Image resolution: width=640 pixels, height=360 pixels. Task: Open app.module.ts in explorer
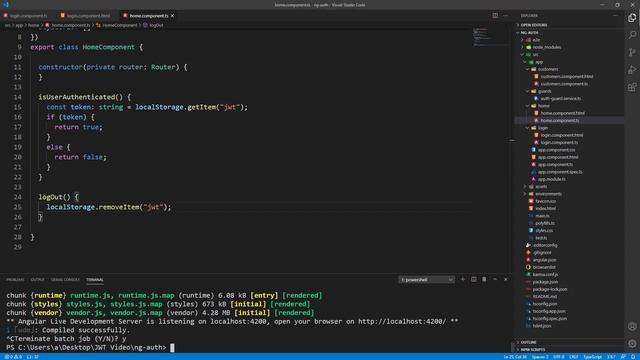click(551, 179)
